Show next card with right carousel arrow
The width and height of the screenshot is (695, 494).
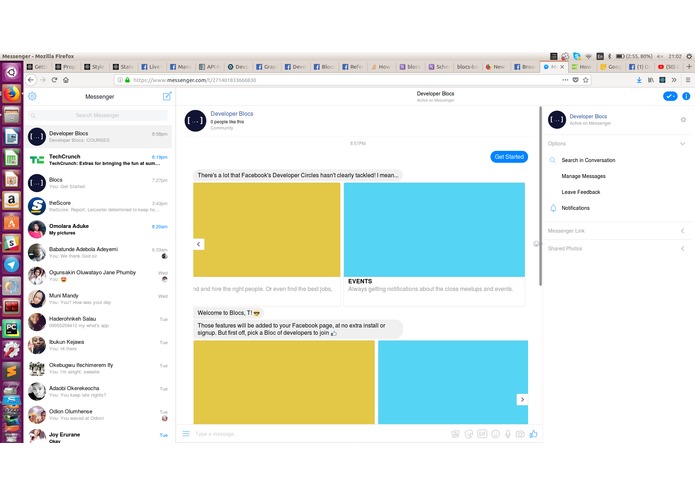tap(522, 399)
